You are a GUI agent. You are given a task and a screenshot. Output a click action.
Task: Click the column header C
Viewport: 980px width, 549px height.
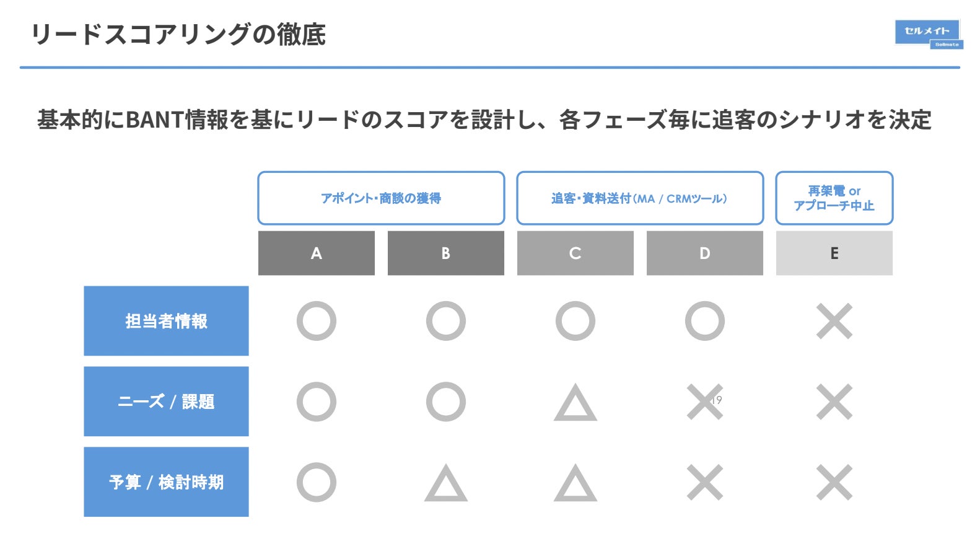pyautogui.click(x=575, y=253)
